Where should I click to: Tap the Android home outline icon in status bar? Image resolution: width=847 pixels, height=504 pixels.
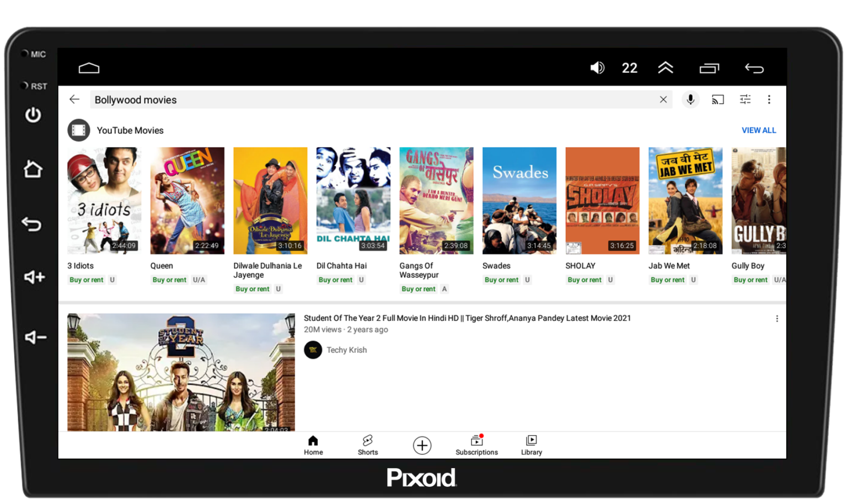pos(89,68)
